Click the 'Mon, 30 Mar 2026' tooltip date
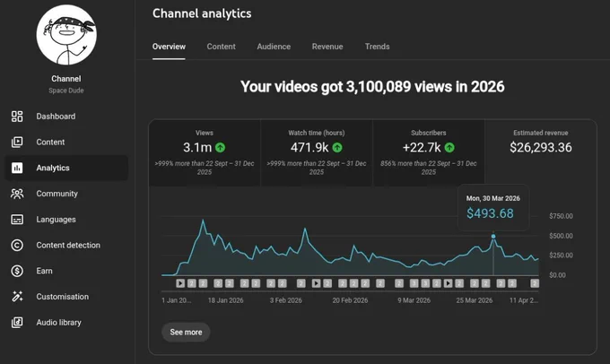The height and width of the screenshot is (364, 610). [x=492, y=198]
